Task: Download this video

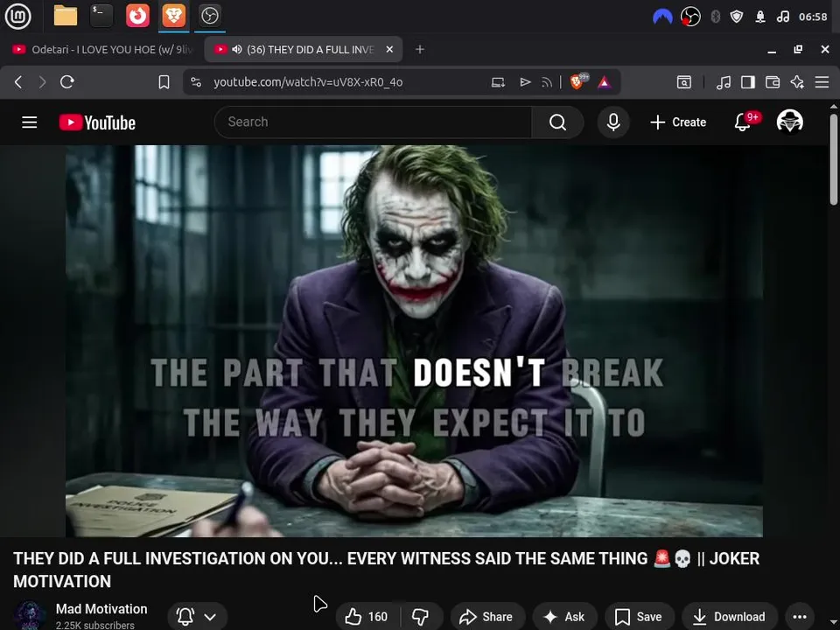Action: pyautogui.click(x=729, y=617)
